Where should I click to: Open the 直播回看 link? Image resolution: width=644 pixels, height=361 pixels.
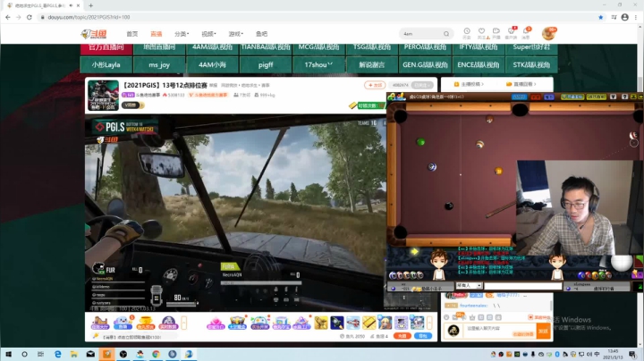coord(521,84)
